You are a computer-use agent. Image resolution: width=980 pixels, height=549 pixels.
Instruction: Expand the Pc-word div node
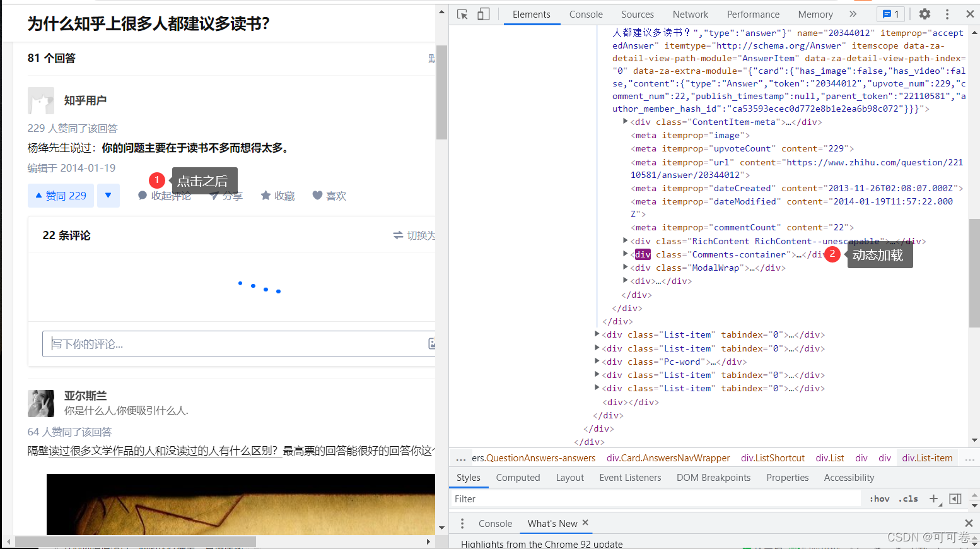[597, 361]
